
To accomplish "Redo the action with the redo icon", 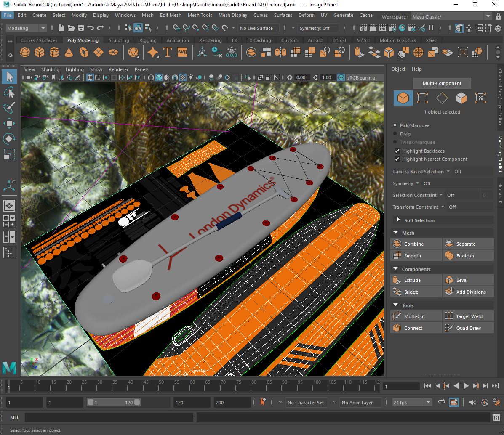I will click(x=100, y=28).
